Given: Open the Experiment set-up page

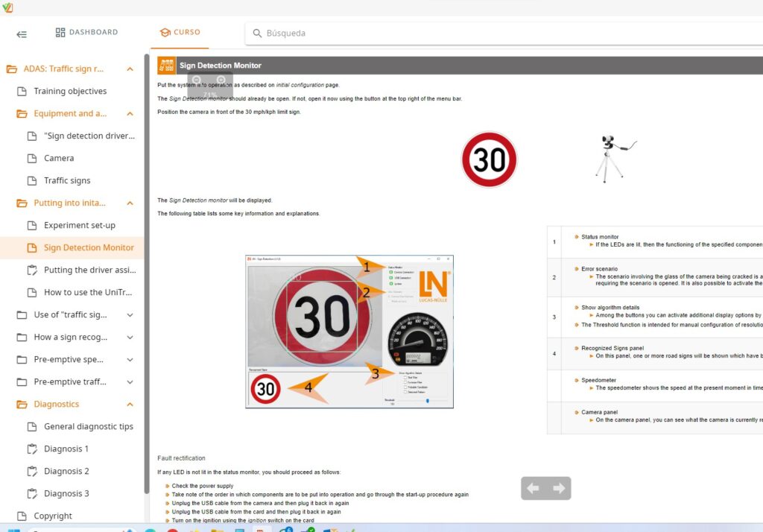Looking at the screenshot, I should [79, 225].
